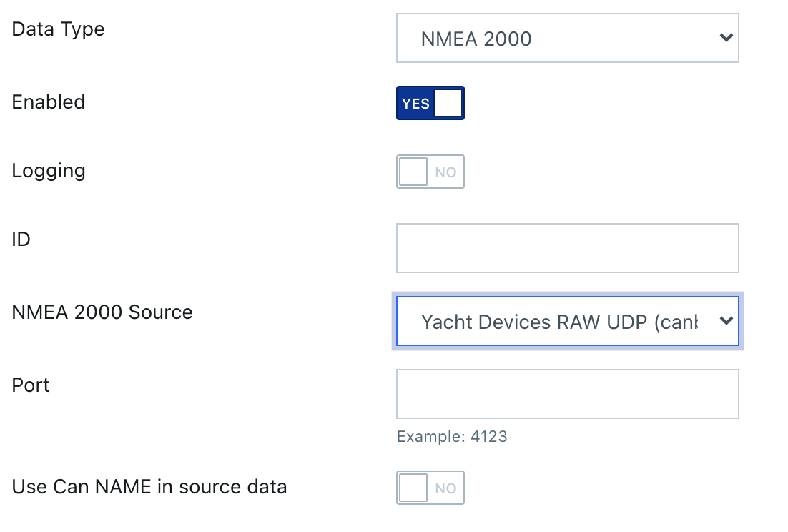Click the NO text on the Logging switch

(445, 172)
